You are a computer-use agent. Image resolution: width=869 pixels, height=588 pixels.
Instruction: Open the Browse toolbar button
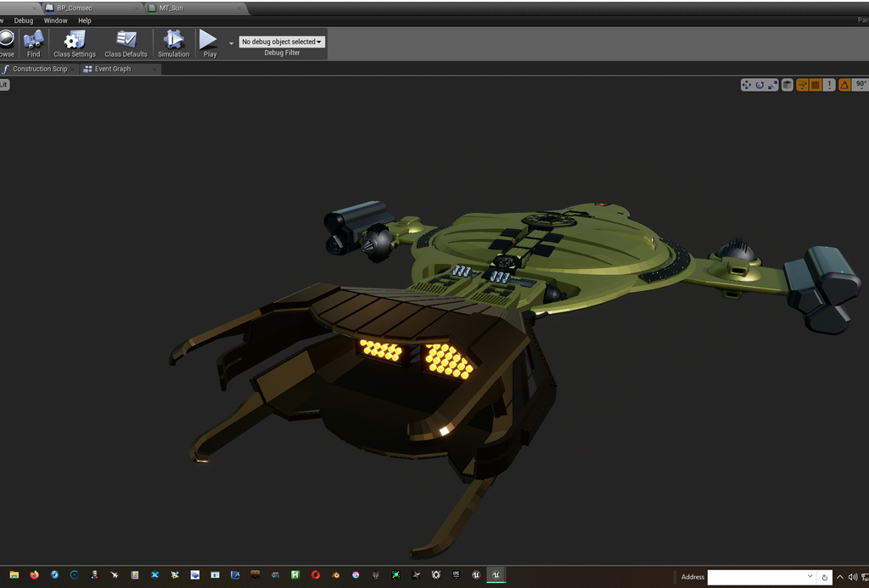7,44
